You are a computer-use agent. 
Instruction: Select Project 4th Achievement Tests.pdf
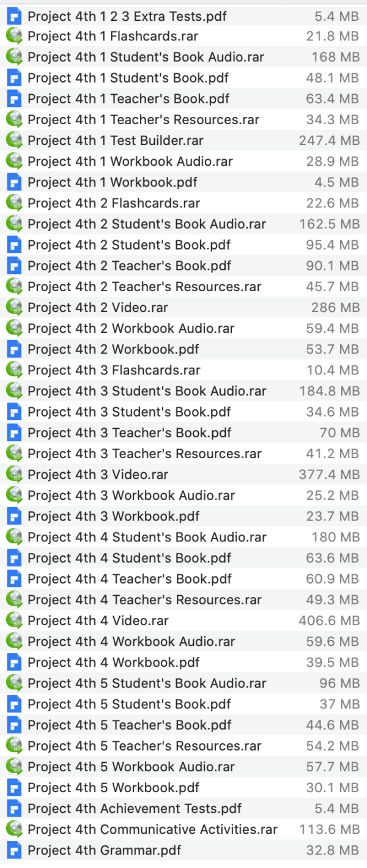coord(134,809)
